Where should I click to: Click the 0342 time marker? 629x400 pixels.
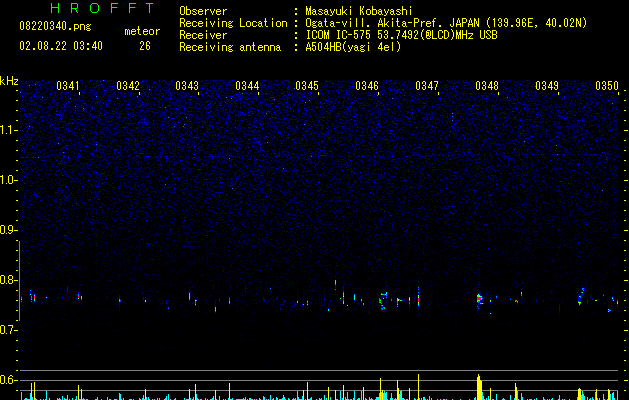tap(128, 86)
